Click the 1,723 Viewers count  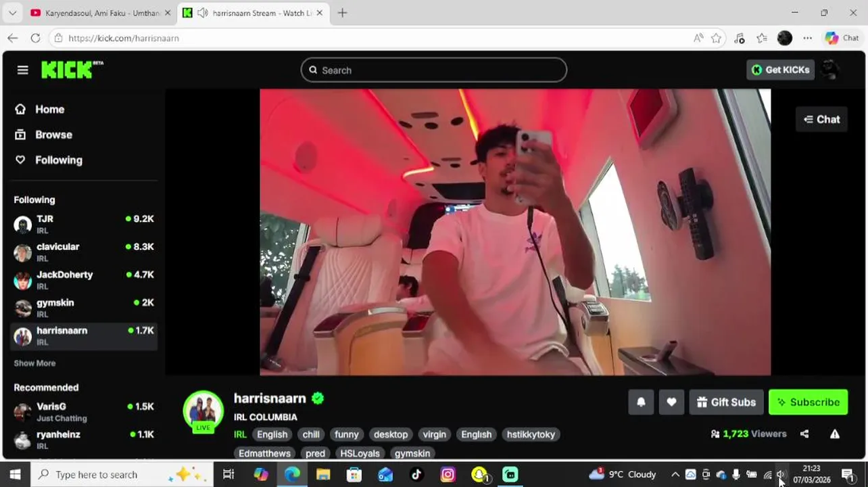(748, 434)
